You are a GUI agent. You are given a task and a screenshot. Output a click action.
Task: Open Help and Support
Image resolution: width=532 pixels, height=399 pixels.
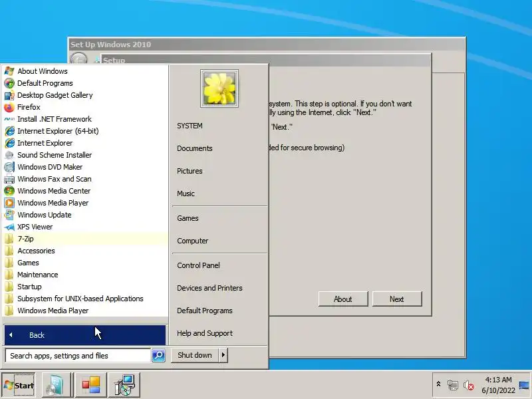205,333
